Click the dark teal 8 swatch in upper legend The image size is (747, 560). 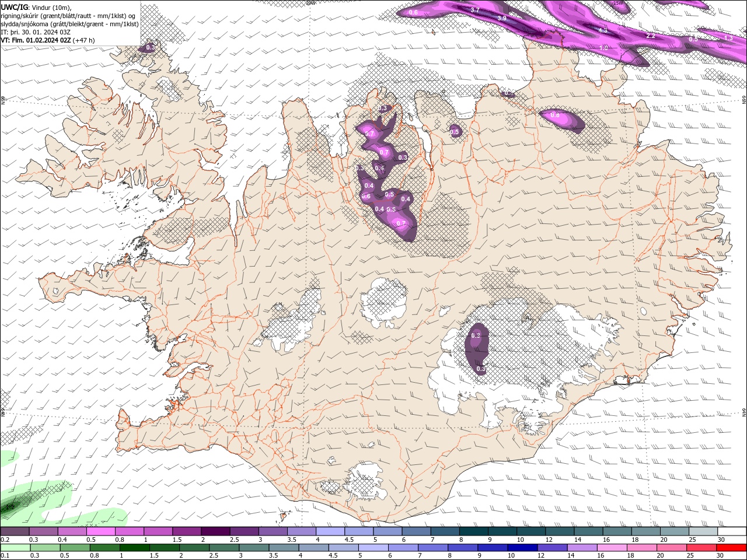click(474, 531)
